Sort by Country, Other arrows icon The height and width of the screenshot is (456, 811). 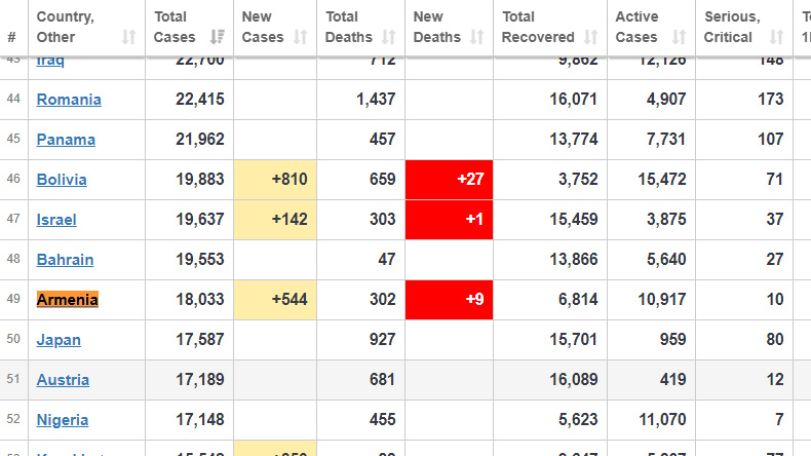129,37
